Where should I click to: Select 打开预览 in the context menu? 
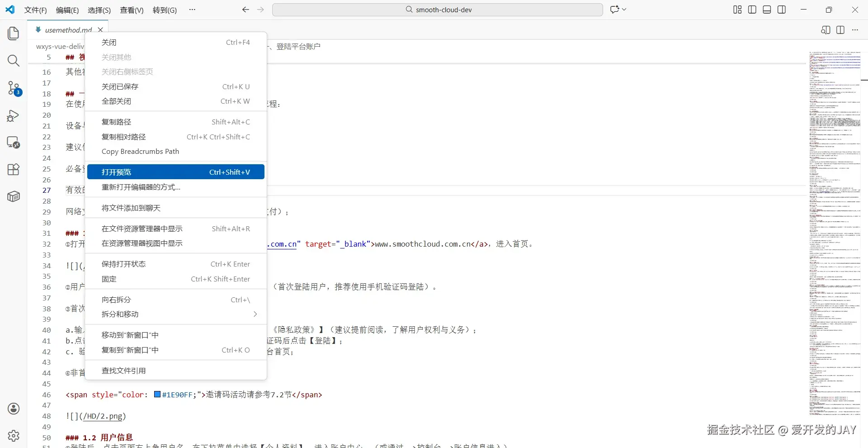[x=176, y=172]
